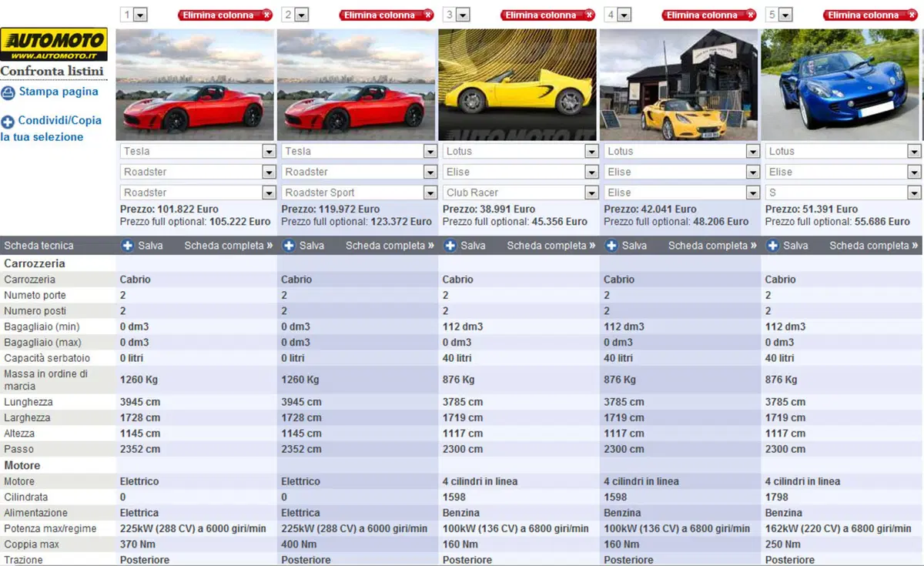Open Scheda completa for column 2
The width and height of the screenshot is (924, 566).
coord(390,246)
